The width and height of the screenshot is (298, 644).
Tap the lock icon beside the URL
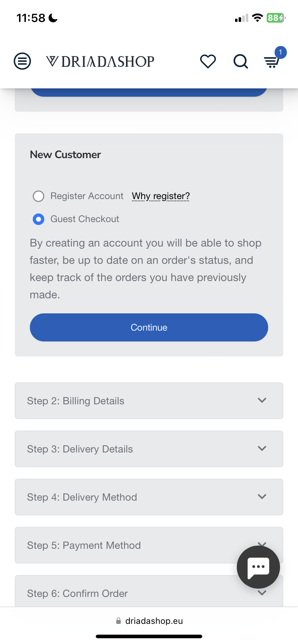[118, 621]
